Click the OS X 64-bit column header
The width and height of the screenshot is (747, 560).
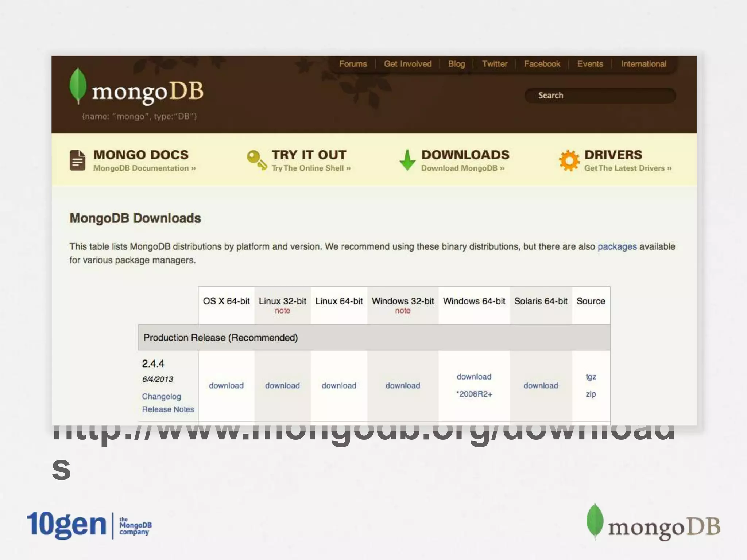[226, 301]
